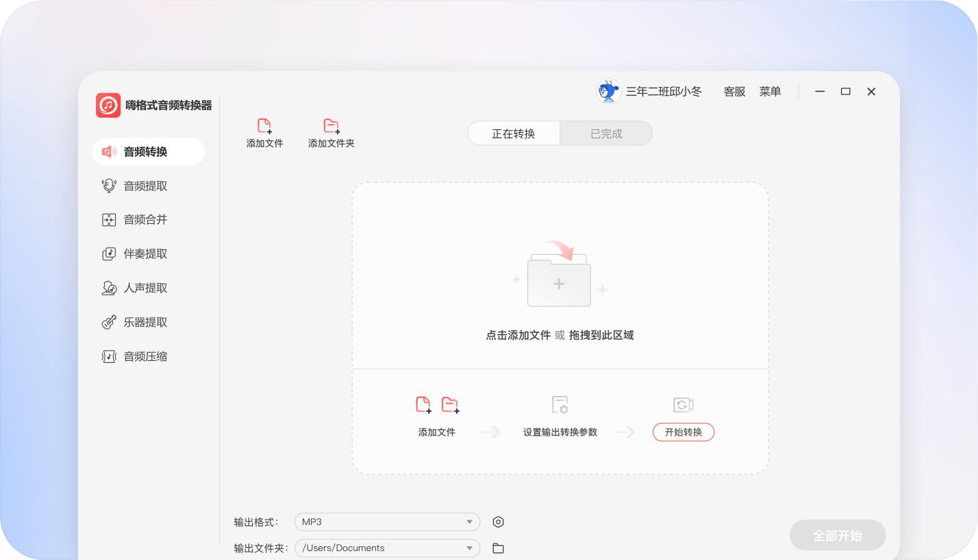Click 添加文件 label in steps guide
The width and height of the screenshot is (978, 560).
coord(437,433)
